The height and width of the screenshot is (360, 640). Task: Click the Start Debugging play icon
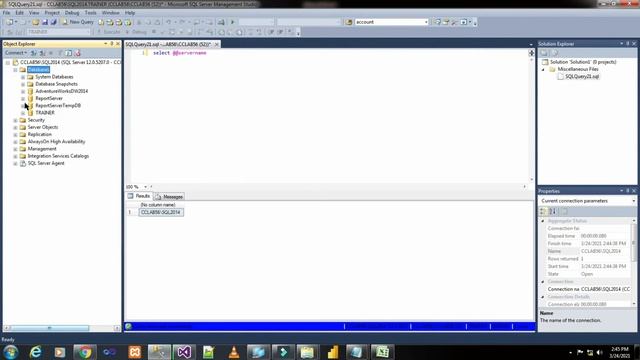(233, 22)
